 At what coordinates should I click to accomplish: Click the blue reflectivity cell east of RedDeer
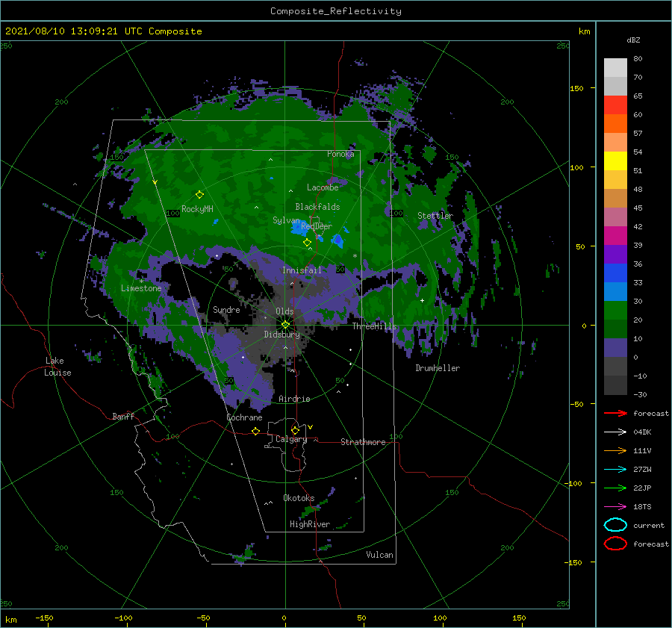(x=337, y=240)
